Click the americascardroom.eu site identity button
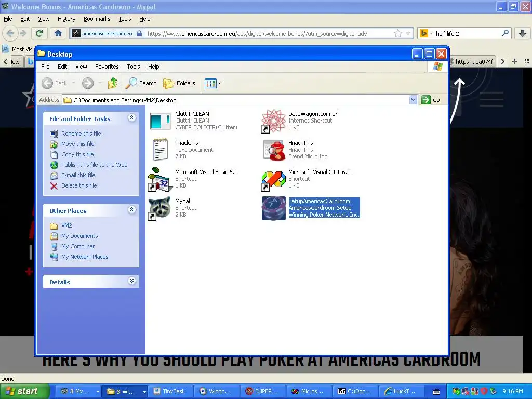Viewport: 532px width, 399px height. (108, 34)
